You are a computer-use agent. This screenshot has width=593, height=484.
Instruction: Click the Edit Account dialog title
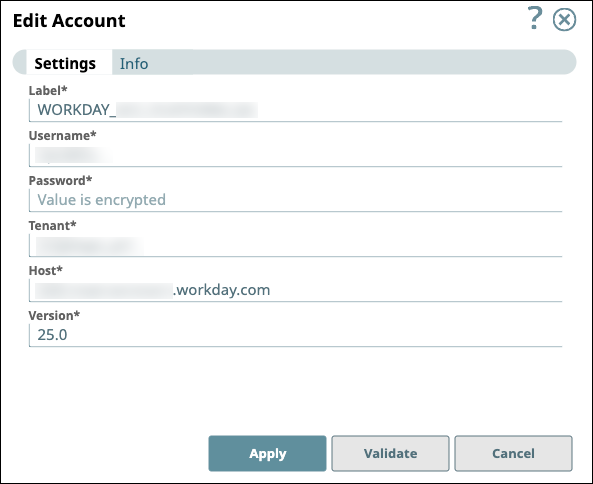click(69, 20)
